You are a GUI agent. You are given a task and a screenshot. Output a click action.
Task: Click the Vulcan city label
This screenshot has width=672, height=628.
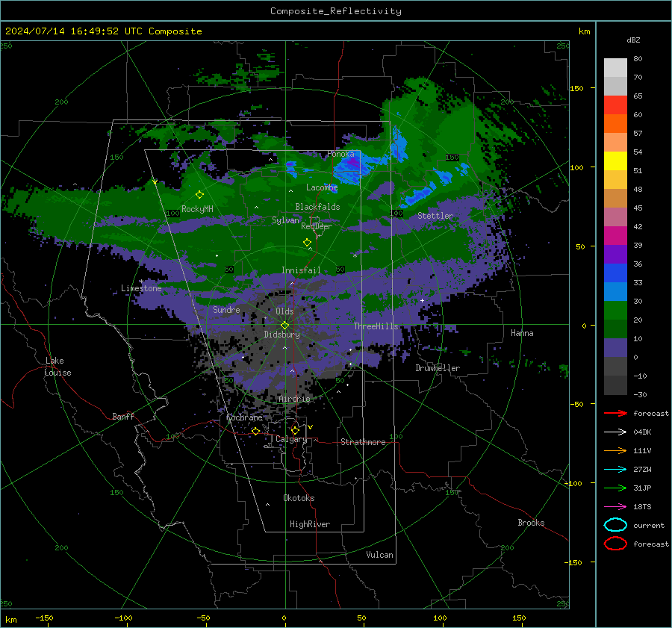[379, 555]
